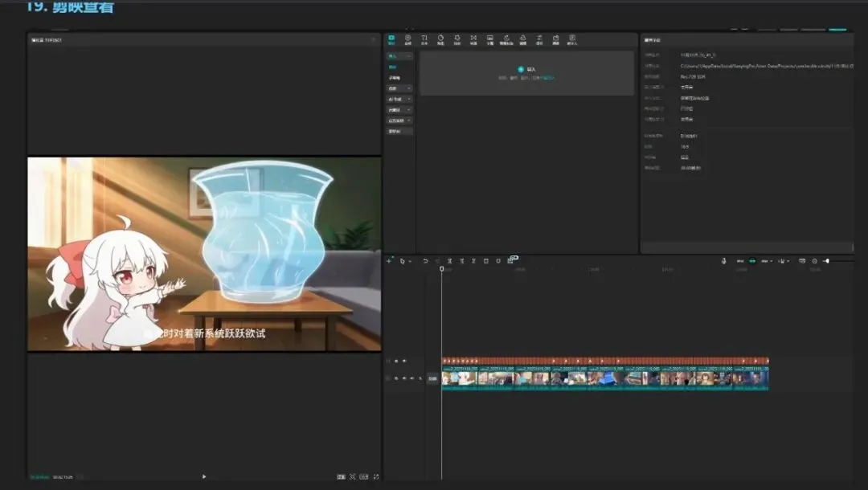Expand the AI生成 section in sidebar

tap(399, 99)
